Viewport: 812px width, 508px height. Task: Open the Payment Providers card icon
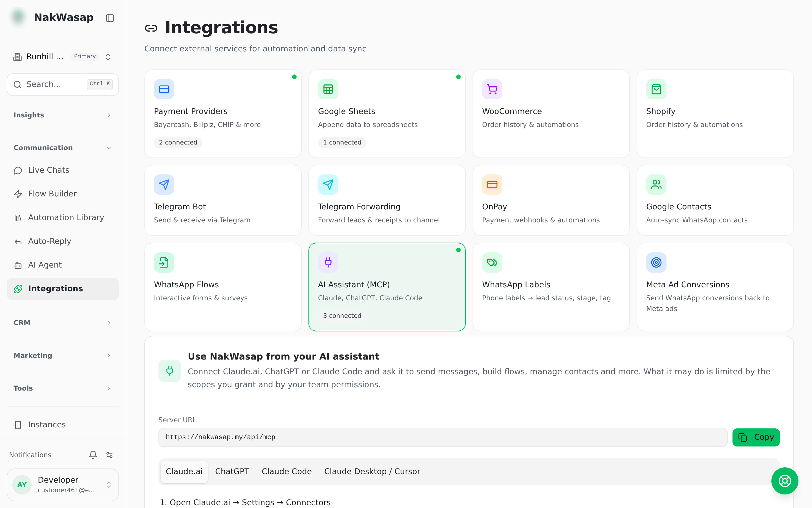(164, 89)
